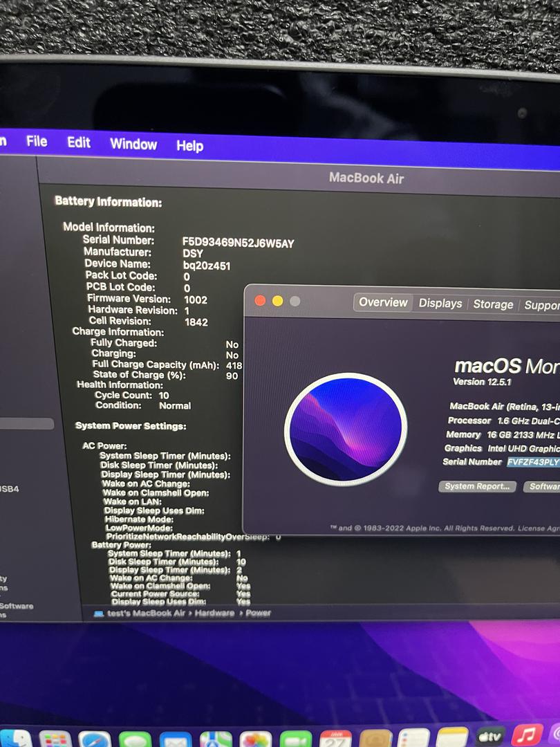The height and width of the screenshot is (747, 560).
Task: Click the Memory 16 GB line
Action: pos(503,434)
